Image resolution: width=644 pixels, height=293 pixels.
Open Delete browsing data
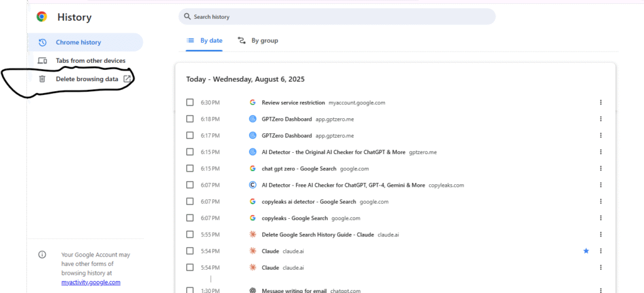[x=86, y=79]
